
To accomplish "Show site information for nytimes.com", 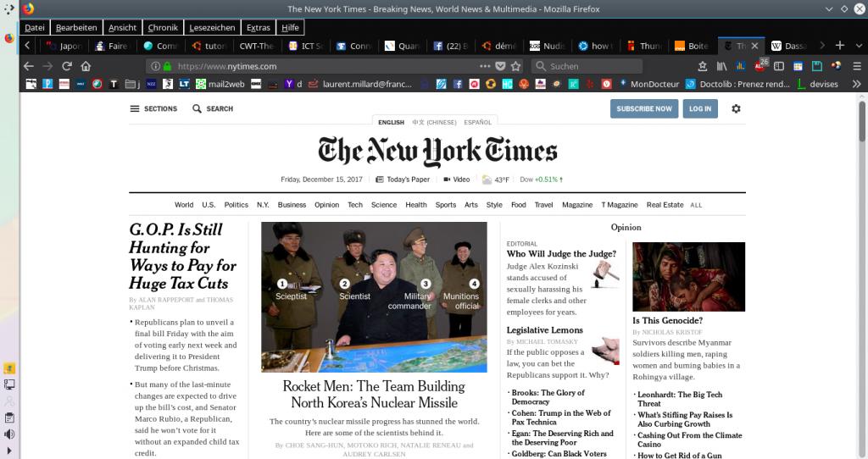I will tap(156, 66).
